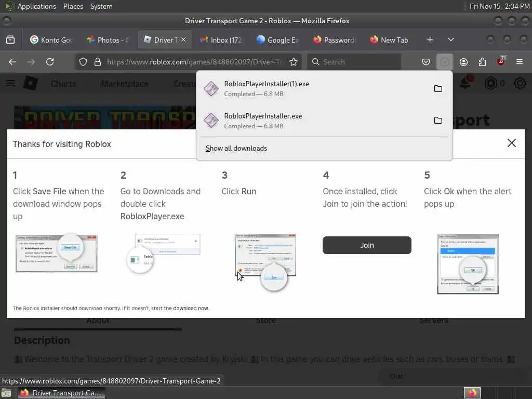Open Roblox notifications bell
The height and width of the screenshot is (399, 532).
[465, 83]
